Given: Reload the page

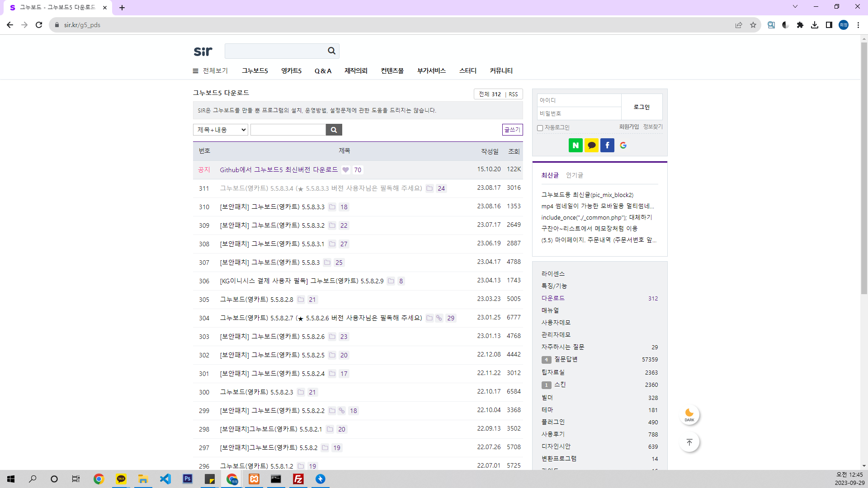Looking at the screenshot, I should [x=39, y=25].
